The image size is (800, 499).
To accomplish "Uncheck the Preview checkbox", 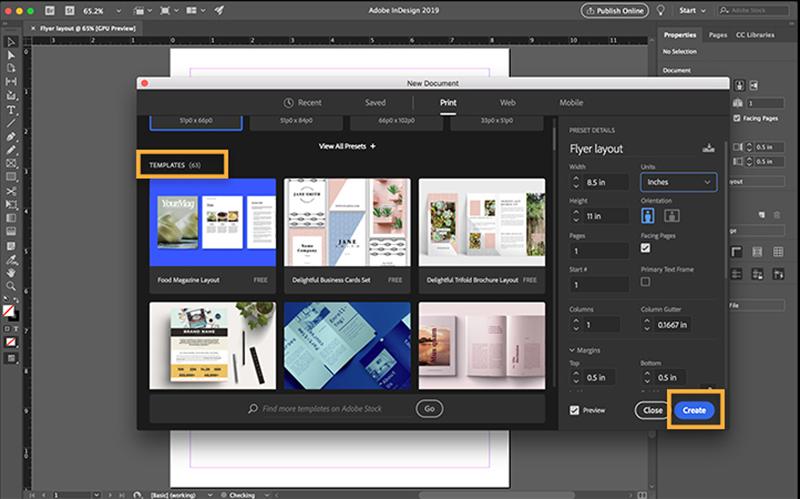I will [574, 410].
